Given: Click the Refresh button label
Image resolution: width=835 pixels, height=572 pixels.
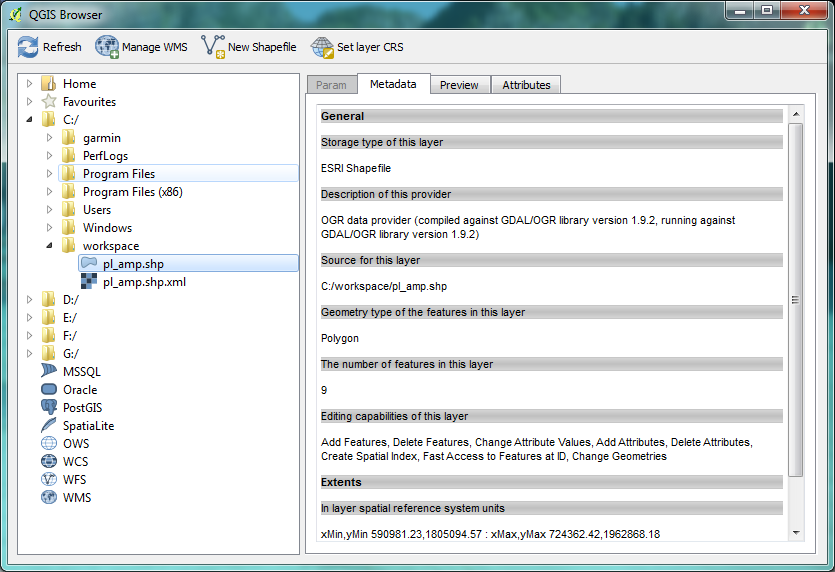Looking at the screenshot, I should 62,47.
